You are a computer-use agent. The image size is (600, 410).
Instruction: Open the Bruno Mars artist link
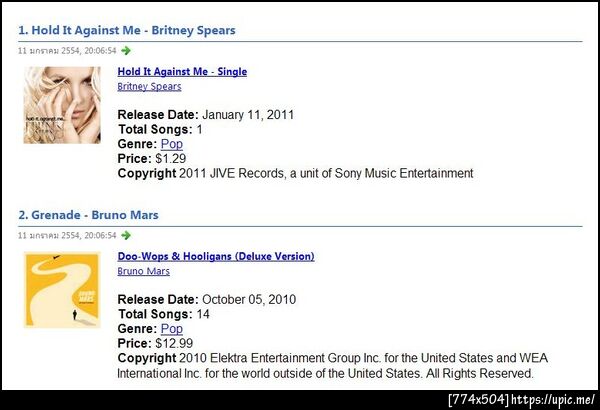pyautogui.click(x=143, y=271)
